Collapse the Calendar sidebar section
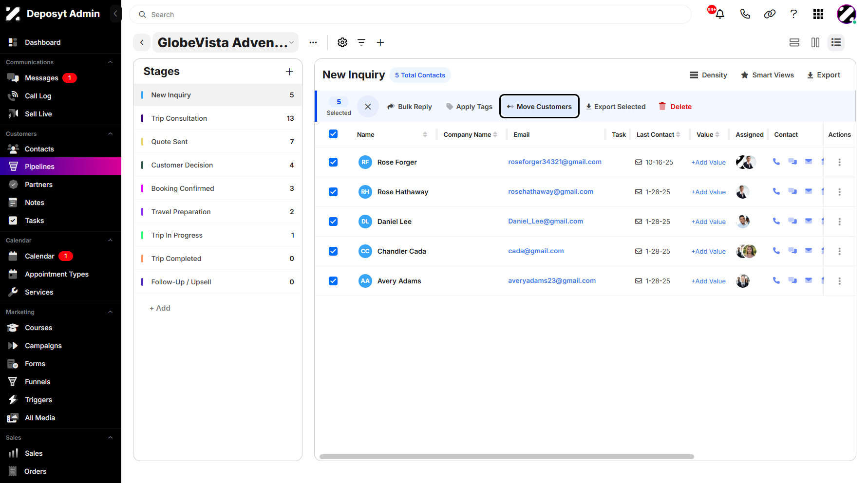The image size is (868, 483). click(x=111, y=241)
